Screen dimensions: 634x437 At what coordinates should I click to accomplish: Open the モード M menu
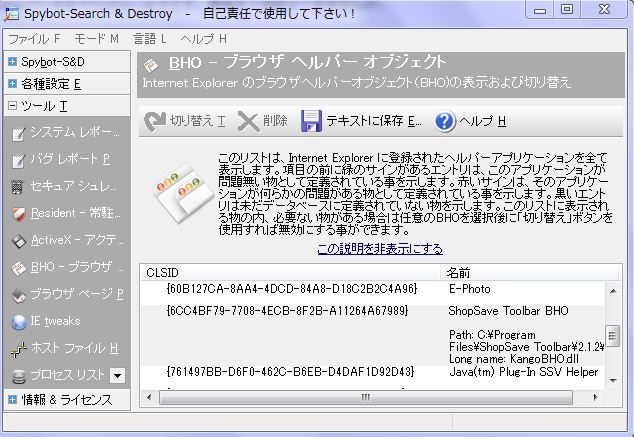[x=97, y=39]
